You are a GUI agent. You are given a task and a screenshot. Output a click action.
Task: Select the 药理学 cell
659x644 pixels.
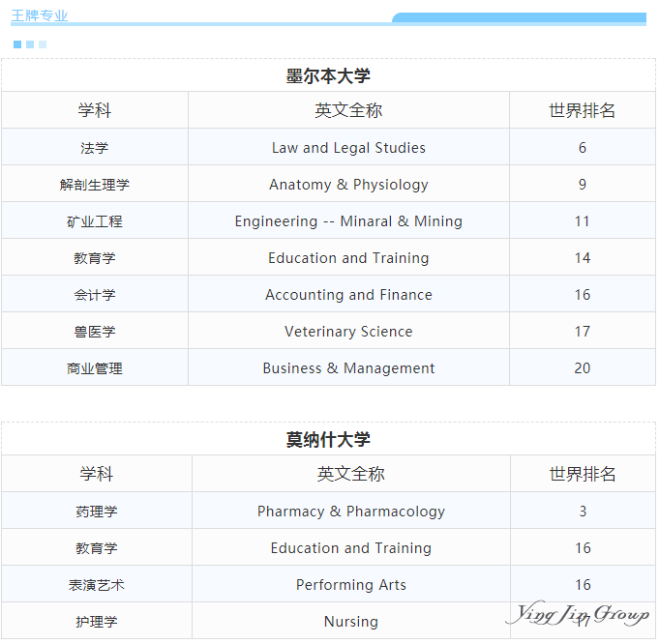point(97,511)
